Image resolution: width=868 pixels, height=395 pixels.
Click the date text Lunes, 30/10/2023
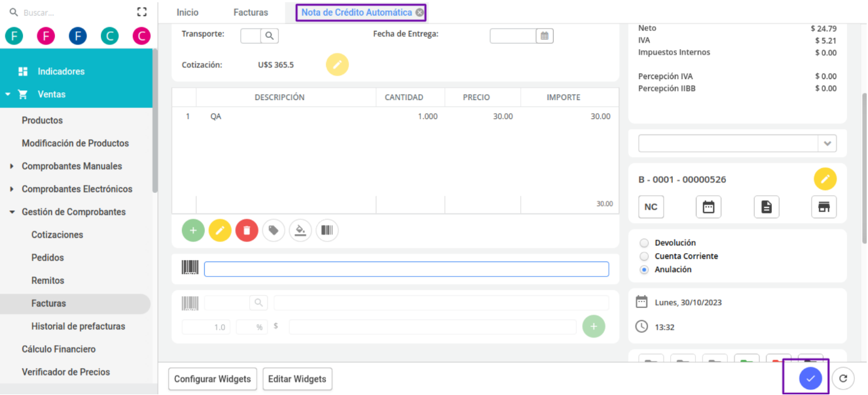pyautogui.click(x=689, y=303)
